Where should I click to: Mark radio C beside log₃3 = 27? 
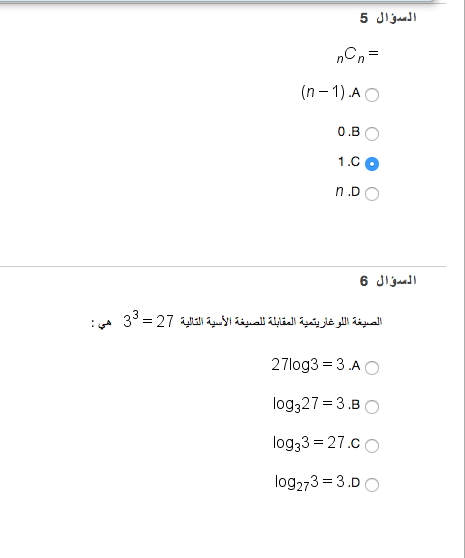(x=372, y=445)
